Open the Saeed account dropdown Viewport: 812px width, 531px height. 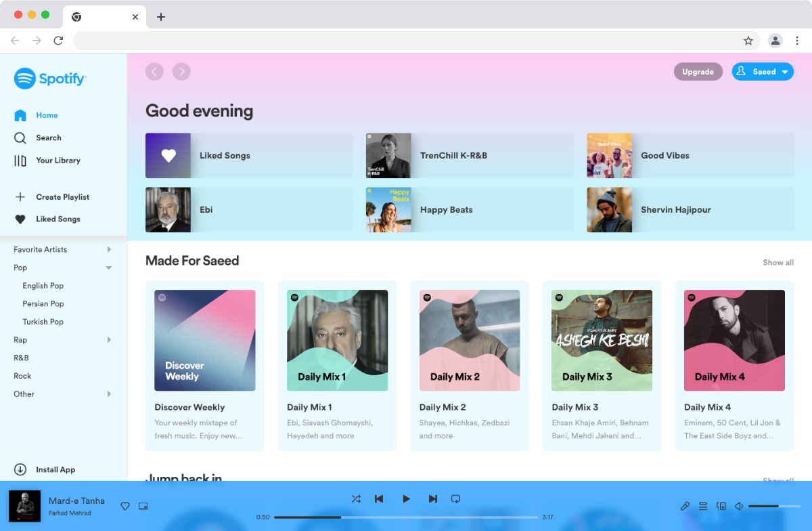[763, 72]
